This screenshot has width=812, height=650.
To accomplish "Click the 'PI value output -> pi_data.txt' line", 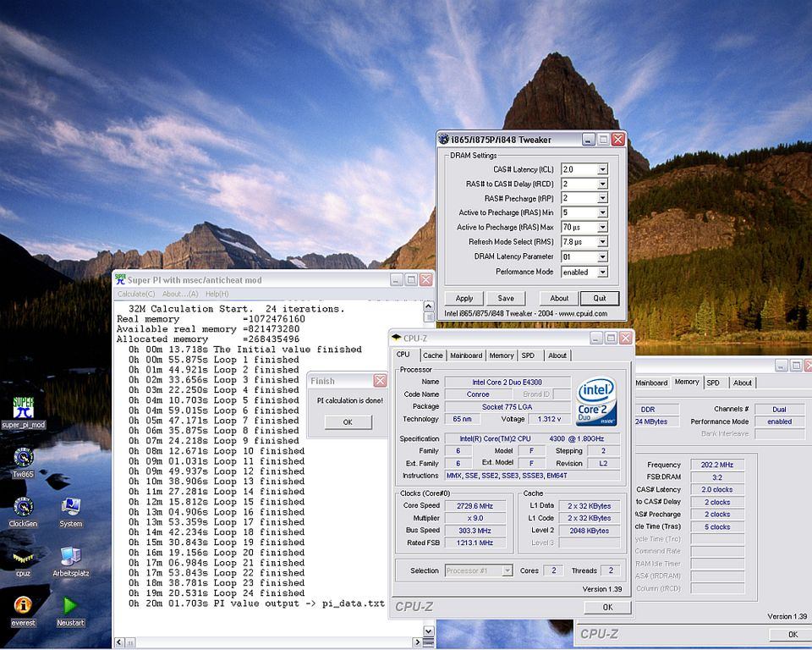I will click(x=256, y=603).
